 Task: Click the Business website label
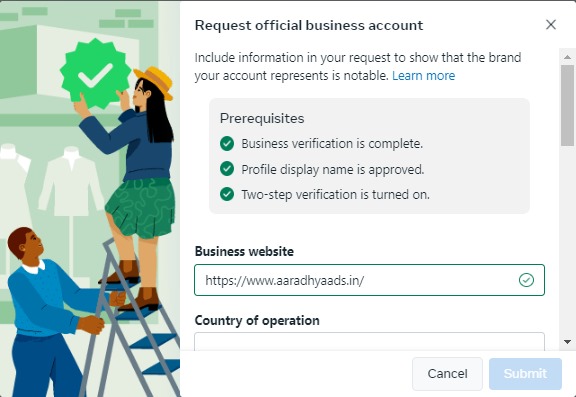point(244,252)
